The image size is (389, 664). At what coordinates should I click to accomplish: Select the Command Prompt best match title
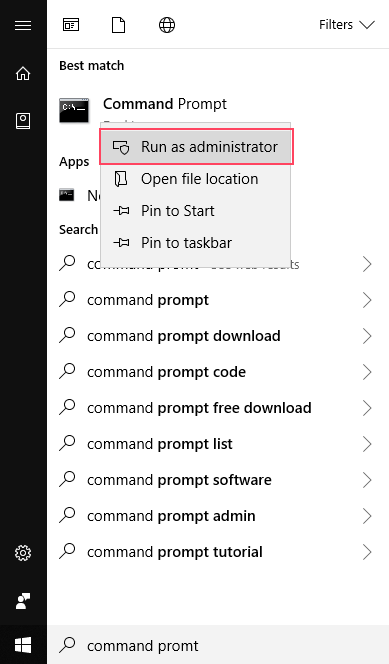click(x=165, y=104)
